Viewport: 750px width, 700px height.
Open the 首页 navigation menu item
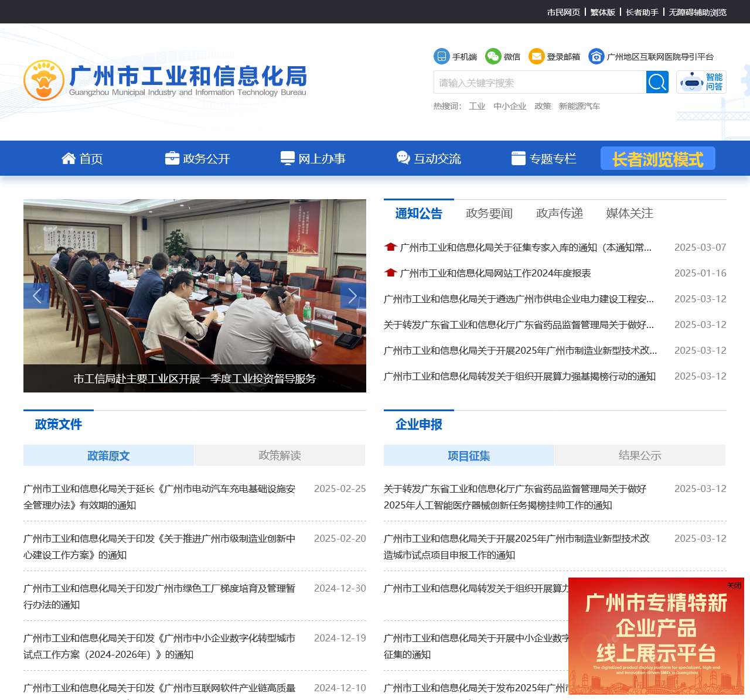(82, 158)
